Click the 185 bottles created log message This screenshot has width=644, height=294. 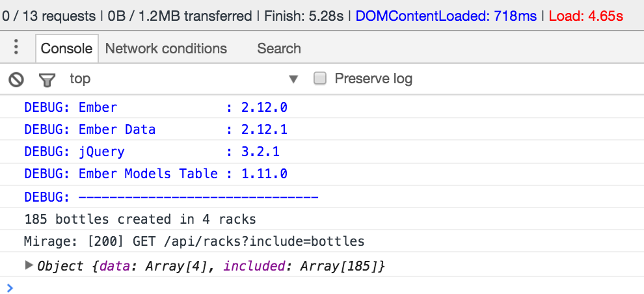(x=140, y=219)
